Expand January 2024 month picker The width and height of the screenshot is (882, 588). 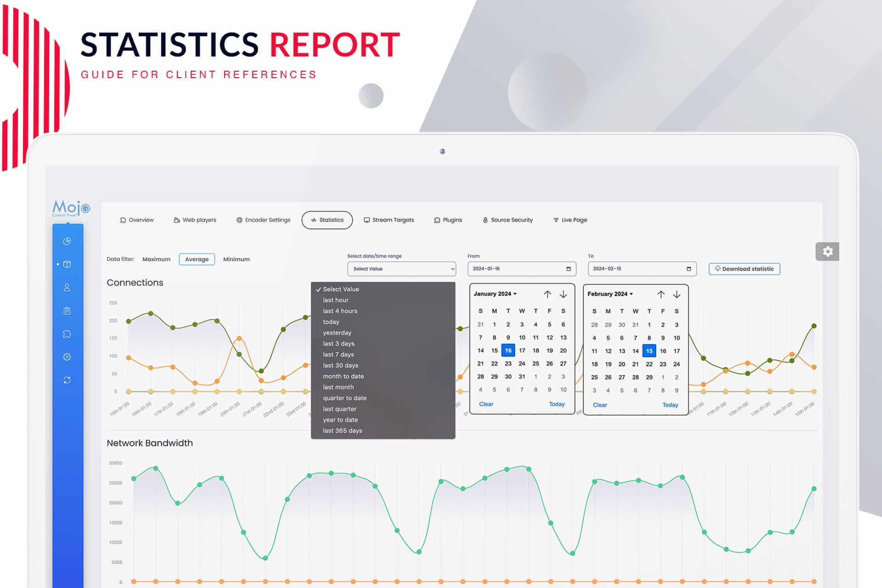tap(495, 294)
